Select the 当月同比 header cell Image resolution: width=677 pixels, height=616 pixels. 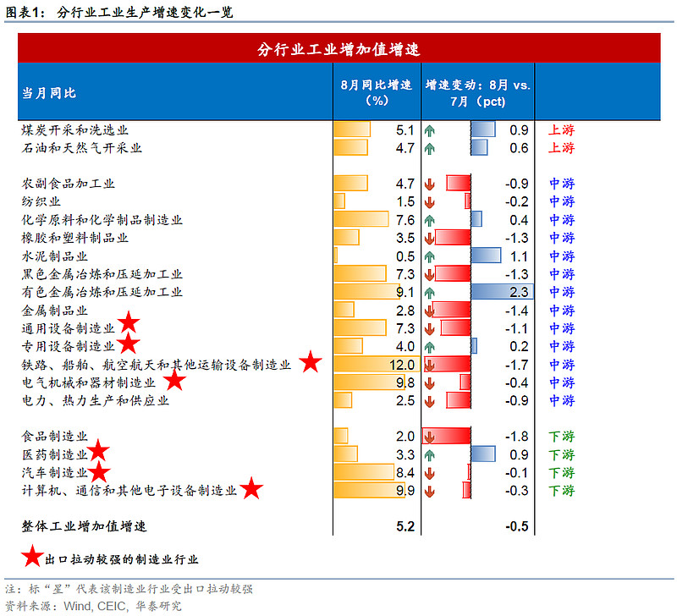(49, 92)
